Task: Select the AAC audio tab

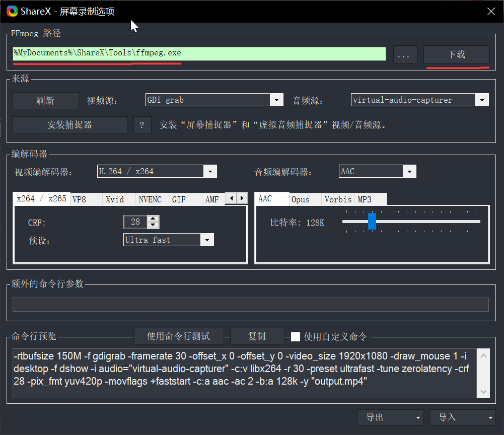Action: click(271, 199)
